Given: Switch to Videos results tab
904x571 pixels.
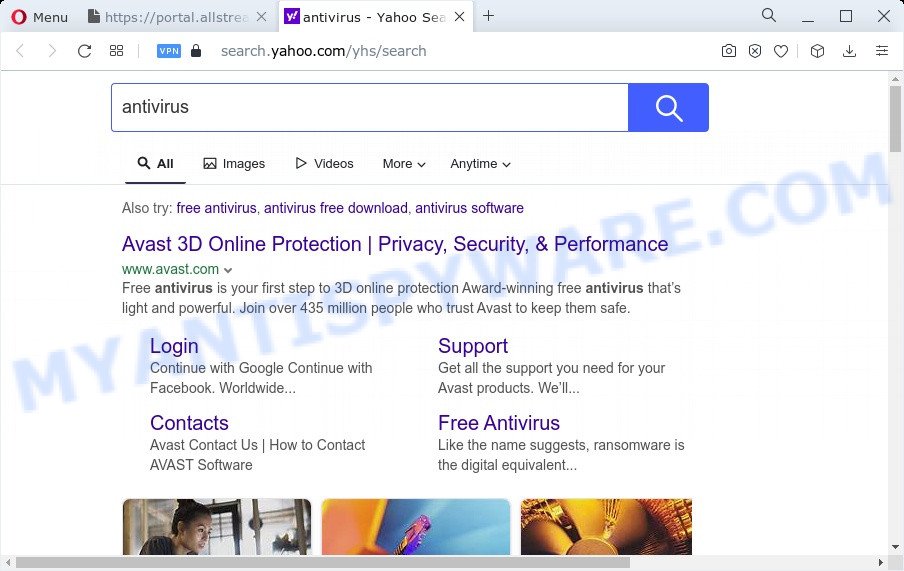Looking at the screenshot, I should click(x=324, y=164).
